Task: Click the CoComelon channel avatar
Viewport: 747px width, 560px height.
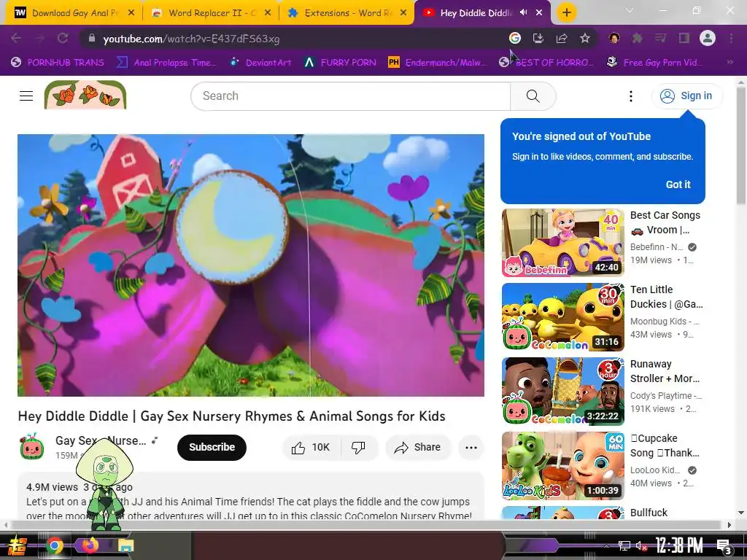Action: point(32,447)
